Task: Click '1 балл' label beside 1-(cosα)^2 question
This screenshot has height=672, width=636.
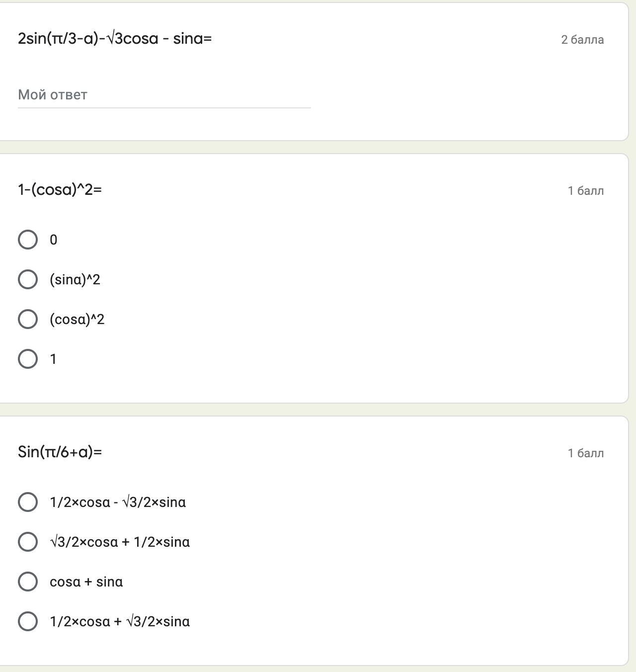Action: pyautogui.click(x=586, y=191)
